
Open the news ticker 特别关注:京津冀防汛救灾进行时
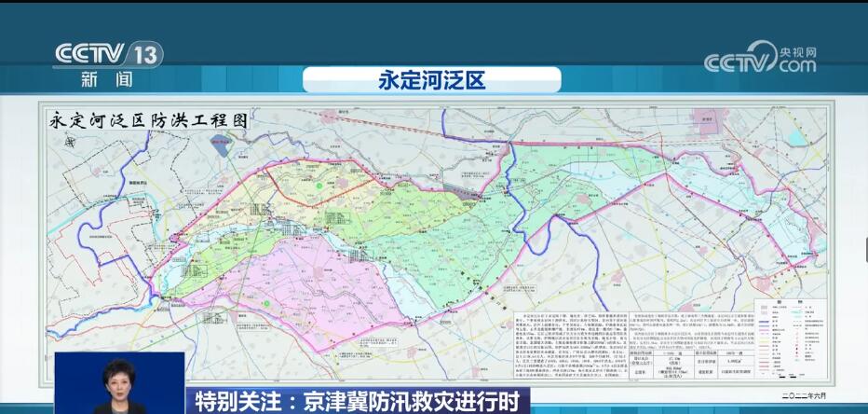[359, 401]
